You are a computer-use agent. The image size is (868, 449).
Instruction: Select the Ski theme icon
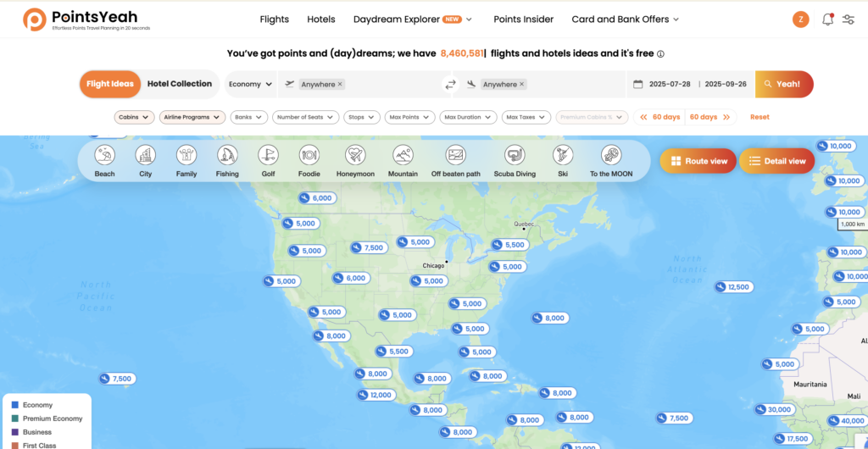point(563,155)
